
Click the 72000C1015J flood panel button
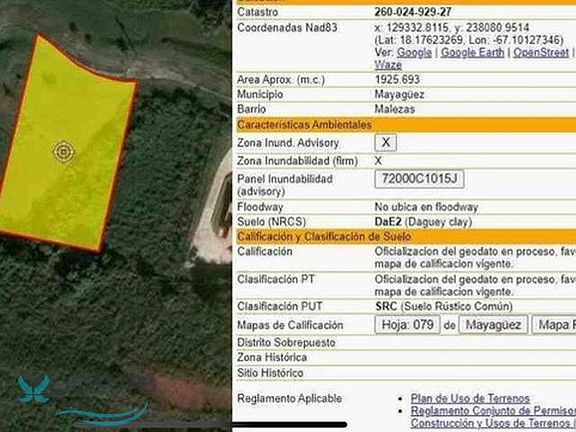[419, 179]
